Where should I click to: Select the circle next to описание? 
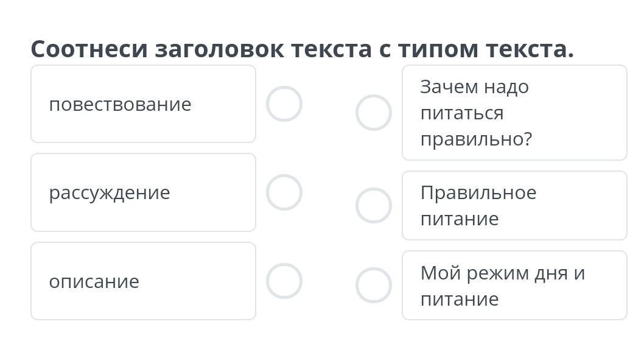[284, 281]
